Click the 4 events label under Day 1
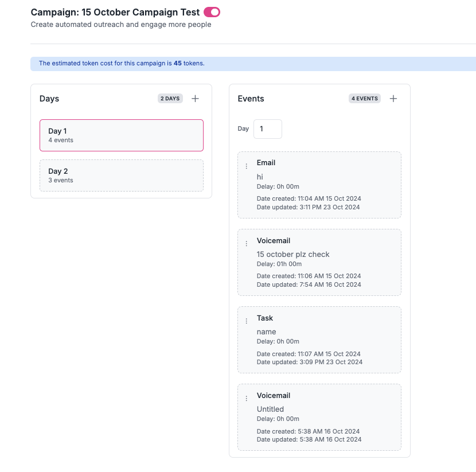The image size is (476, 472). [61, 140]
